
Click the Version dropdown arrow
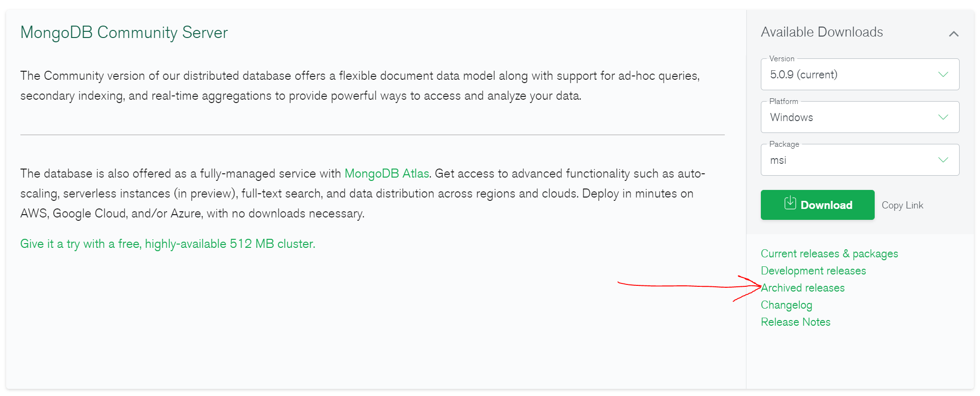pyautogui.click(x=943, y=75)
